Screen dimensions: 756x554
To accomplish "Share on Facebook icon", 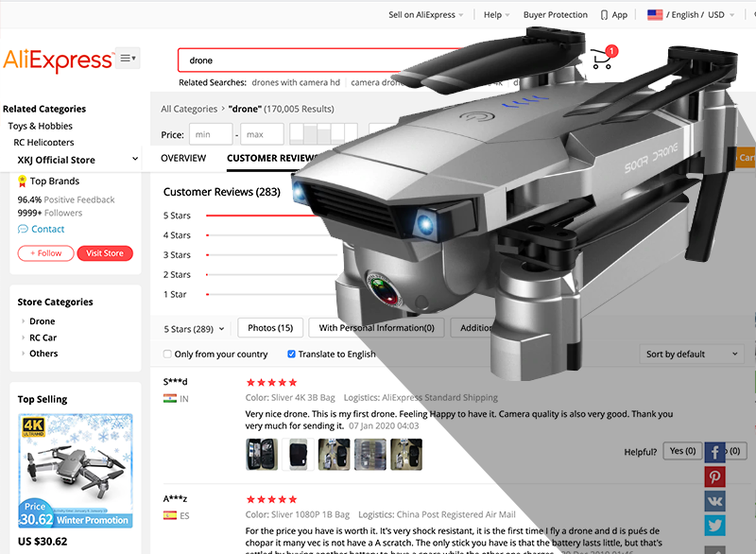I will click(715, 452).
